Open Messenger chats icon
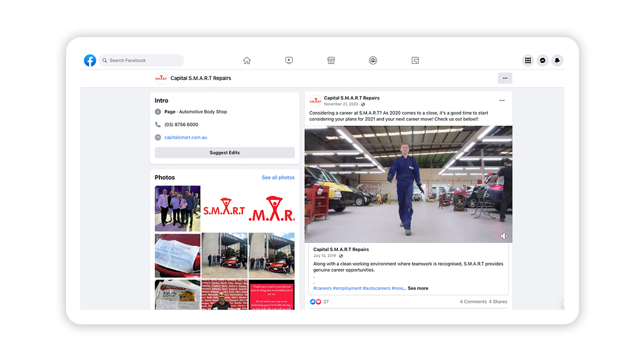The width and height of the screenshot is (644, 362). tap(543, 60)
